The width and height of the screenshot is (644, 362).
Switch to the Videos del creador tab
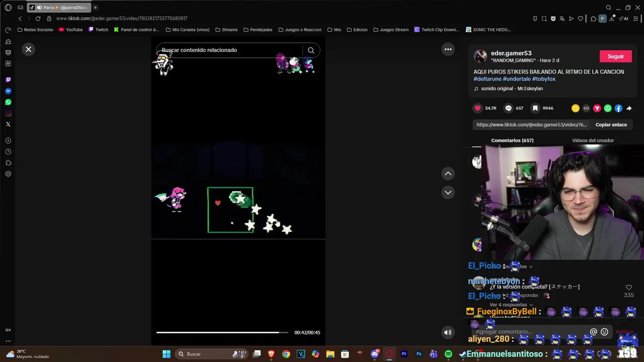(593, 140)
